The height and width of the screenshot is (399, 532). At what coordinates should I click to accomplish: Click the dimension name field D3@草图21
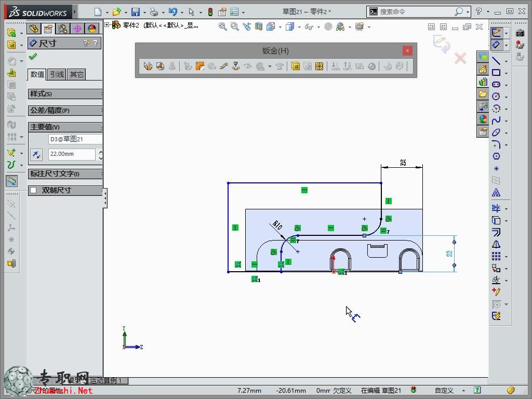point(75,139)
